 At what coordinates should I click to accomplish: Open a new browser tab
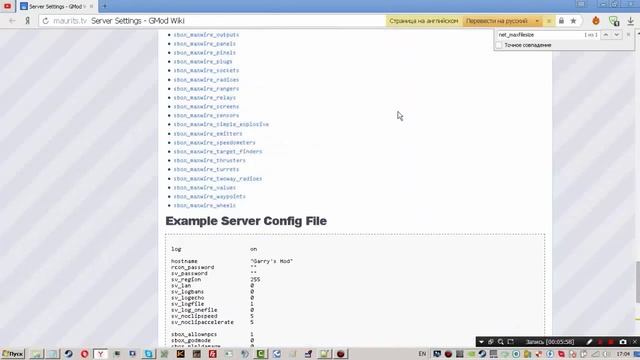coord(104,6)
